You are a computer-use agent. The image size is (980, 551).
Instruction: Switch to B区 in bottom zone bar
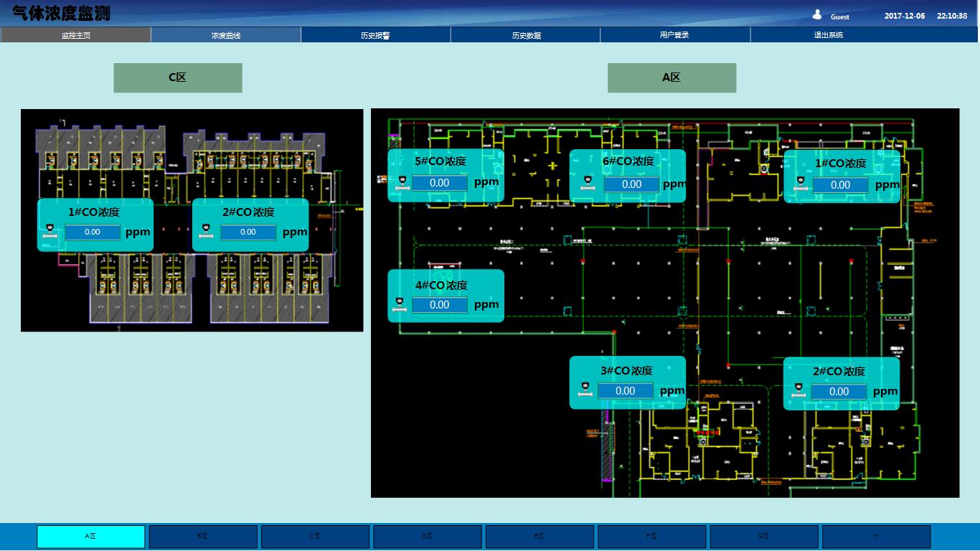pos(203,537)
